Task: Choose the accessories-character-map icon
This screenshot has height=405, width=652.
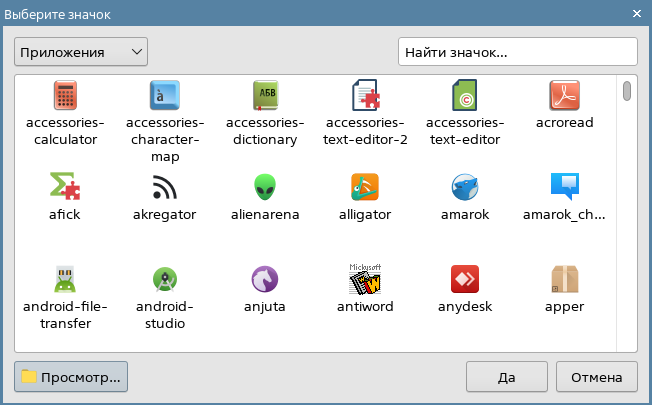Action: pyautogui.click(x=165, y=95)
